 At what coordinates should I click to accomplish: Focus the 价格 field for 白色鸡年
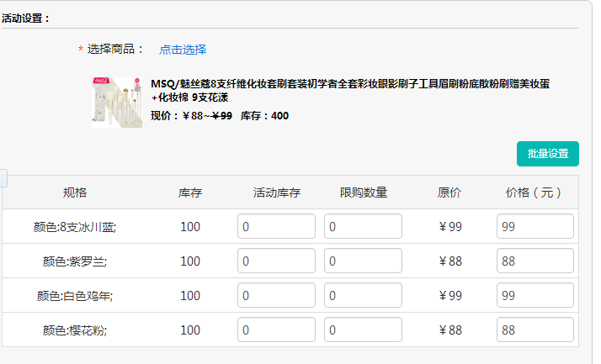pos(535,296)
